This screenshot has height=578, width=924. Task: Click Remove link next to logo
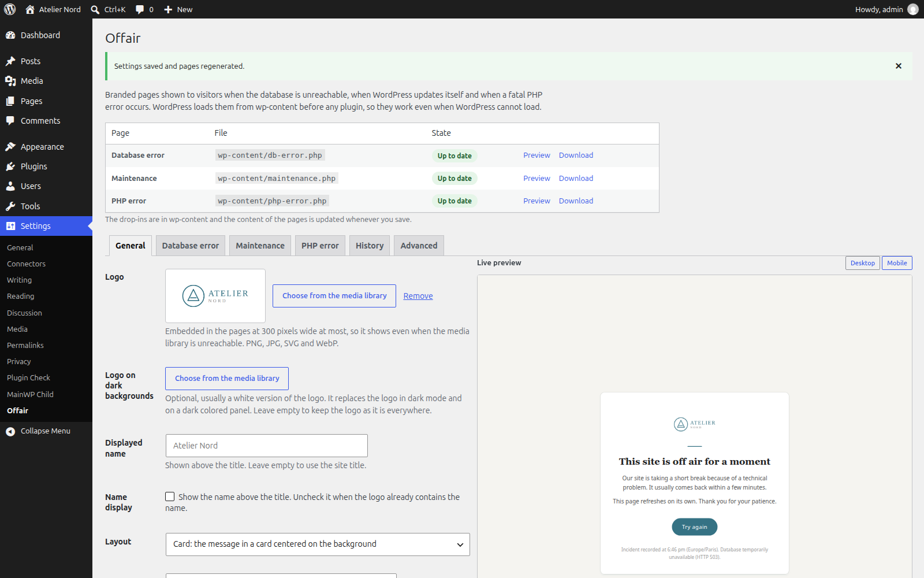pyautogui.click(x=418, y=296)
